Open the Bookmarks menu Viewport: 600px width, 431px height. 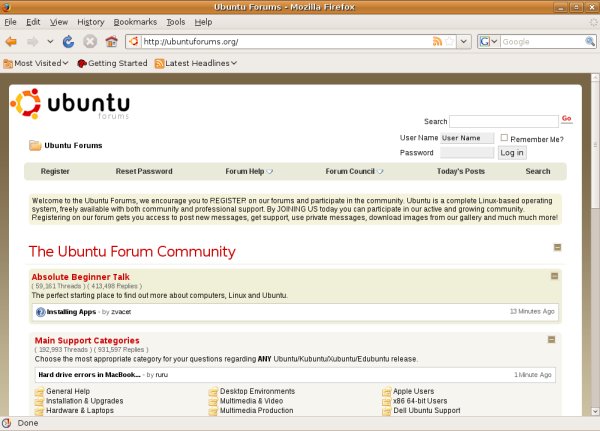tap(135, 21)
